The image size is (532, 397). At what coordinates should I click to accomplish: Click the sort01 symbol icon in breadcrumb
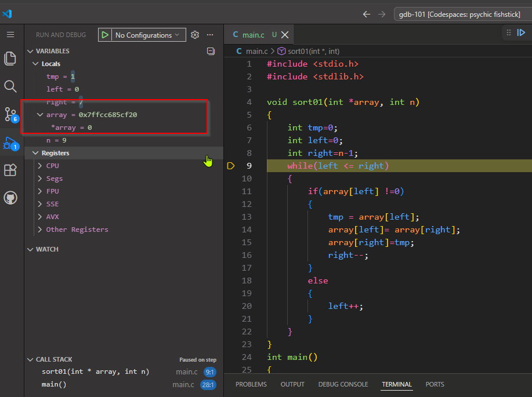point(281,51)
